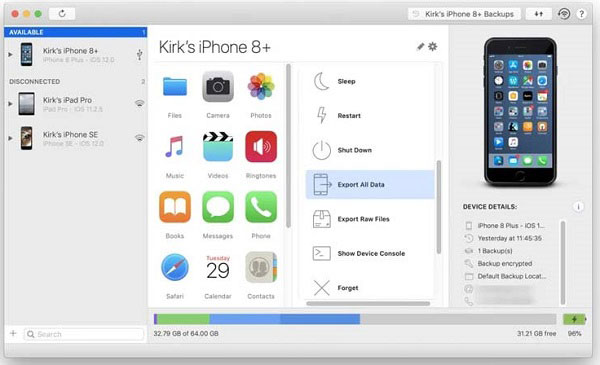The width and height of the screenshot is (600, 365).
Task: Click the 96% battery percentage text
Action: [574, 334]
